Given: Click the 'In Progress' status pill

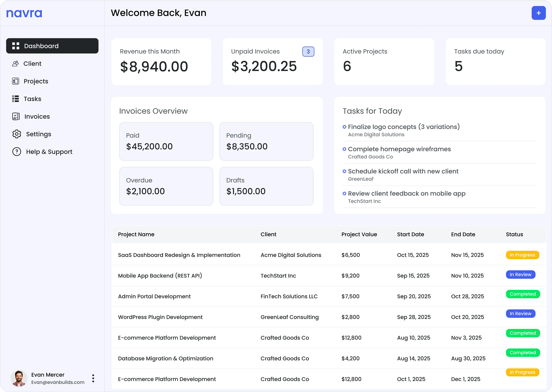Looking at the screenshot, I should click(x=523, y=255).
